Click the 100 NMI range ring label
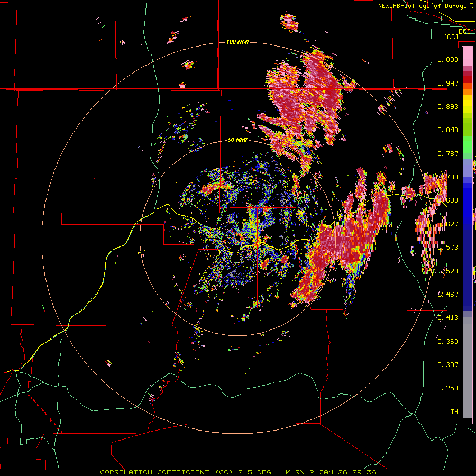 [x=237, y=42]
